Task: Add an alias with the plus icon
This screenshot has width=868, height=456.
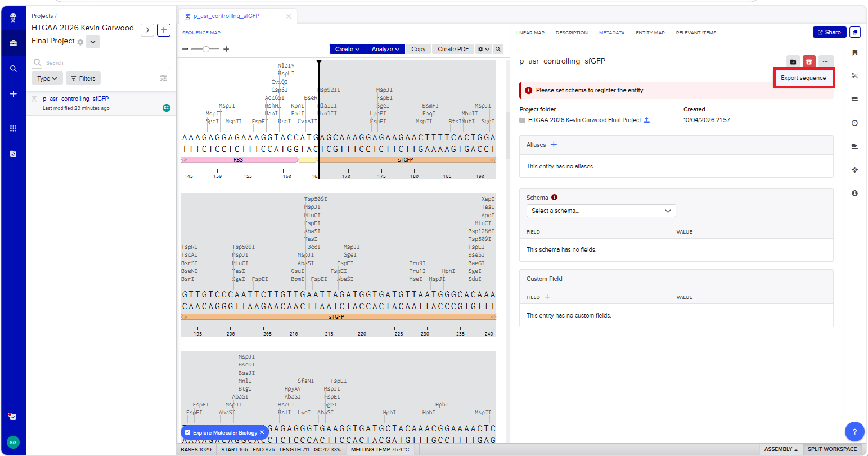Action: (554, 145)
